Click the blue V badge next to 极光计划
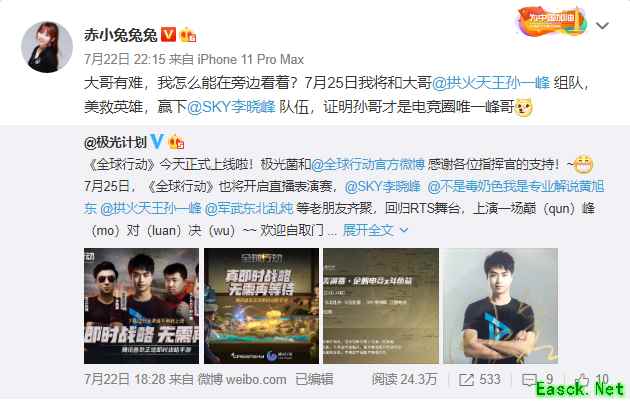 [156, 141]
